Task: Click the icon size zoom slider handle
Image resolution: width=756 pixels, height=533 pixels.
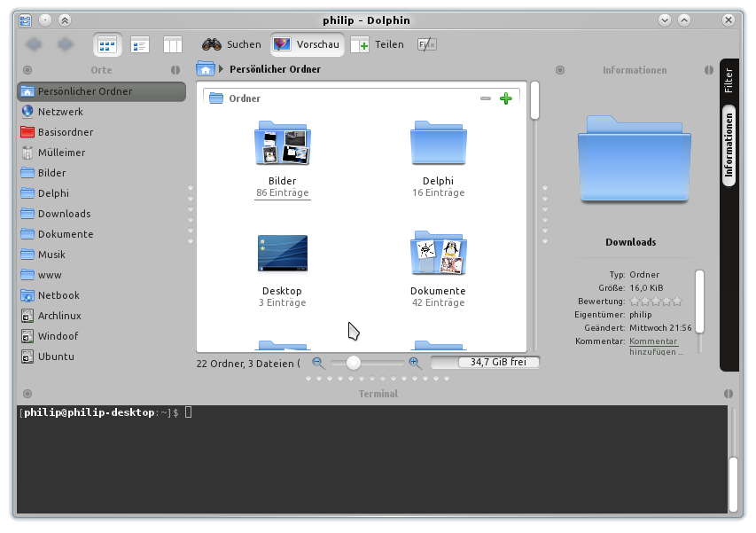Action: (354, 363)
